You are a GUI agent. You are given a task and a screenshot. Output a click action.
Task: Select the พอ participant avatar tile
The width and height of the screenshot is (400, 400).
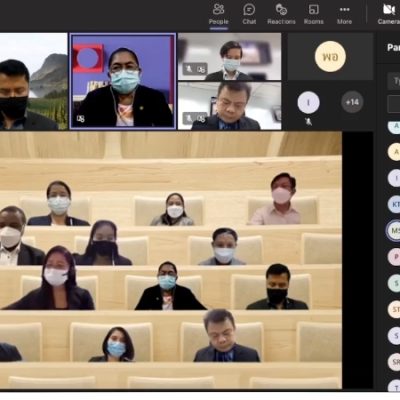pyautogui.click(x=330, y=56)
